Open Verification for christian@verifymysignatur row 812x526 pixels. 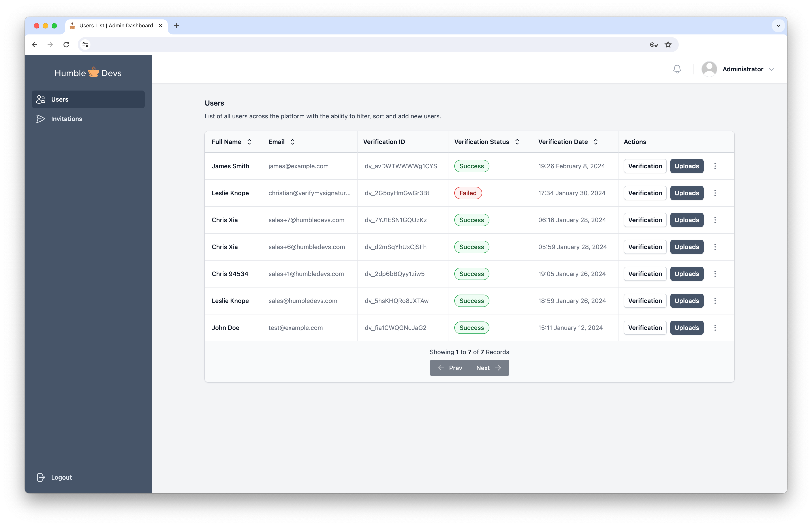coord(645,193)
